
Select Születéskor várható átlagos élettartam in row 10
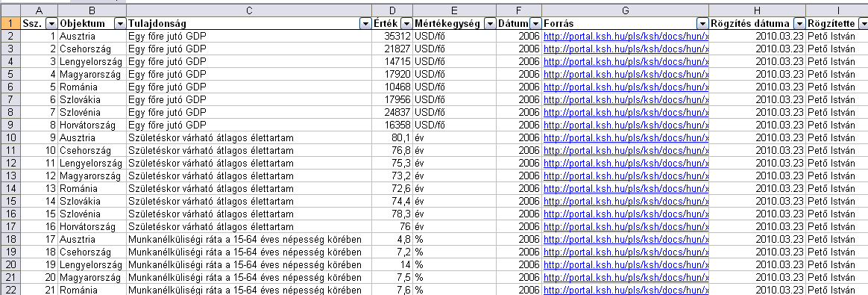pos(249,137)
